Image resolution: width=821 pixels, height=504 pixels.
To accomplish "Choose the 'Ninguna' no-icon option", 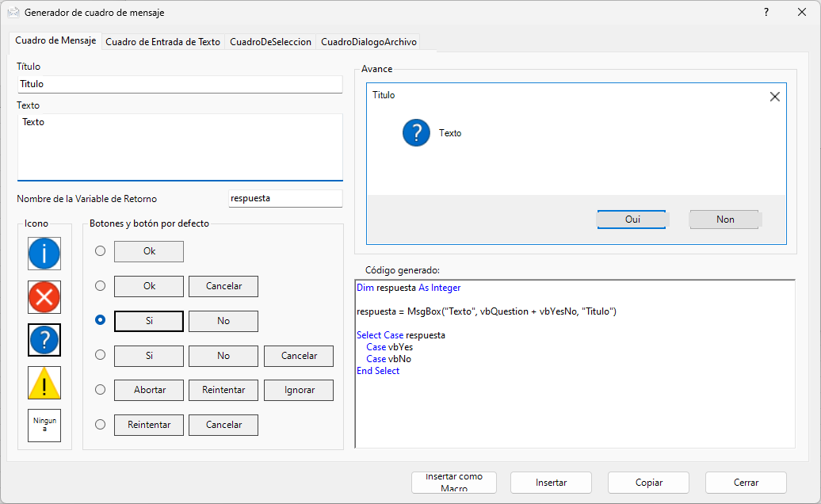I will [x=44, y=425].
